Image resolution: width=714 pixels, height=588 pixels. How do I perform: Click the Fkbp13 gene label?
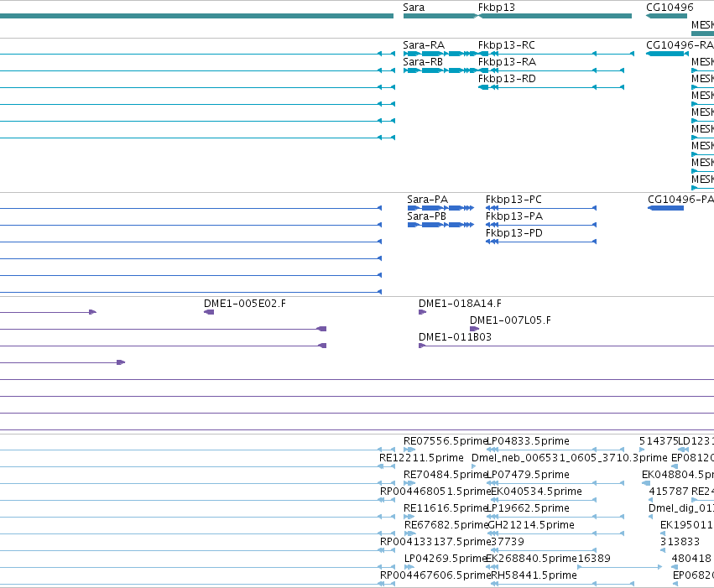[x=497, y=8]
